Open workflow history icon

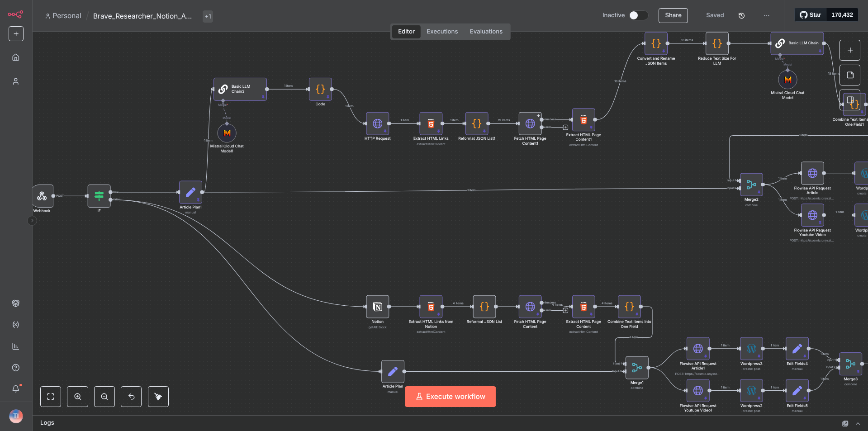741,15
